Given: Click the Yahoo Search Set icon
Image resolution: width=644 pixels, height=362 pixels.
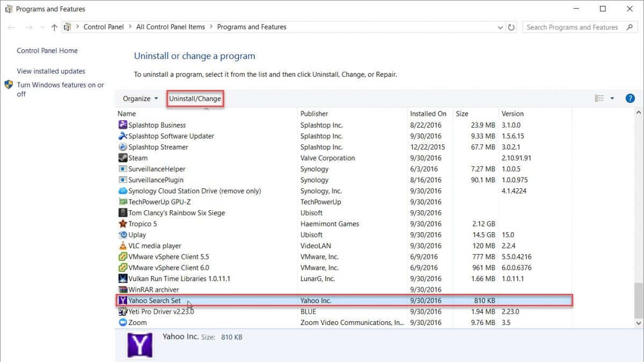Looking at the screenshot, I should click(124, 300).
